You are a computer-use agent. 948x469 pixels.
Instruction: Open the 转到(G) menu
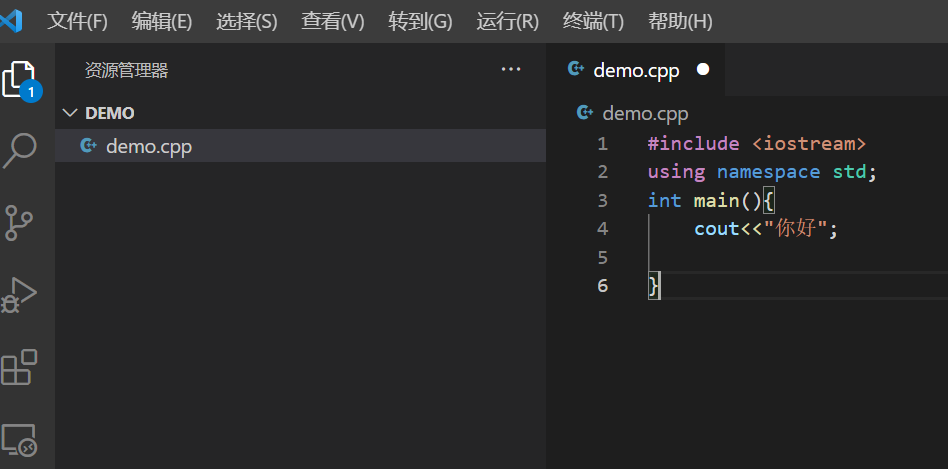pyautogui.click(x=420, y=22)
